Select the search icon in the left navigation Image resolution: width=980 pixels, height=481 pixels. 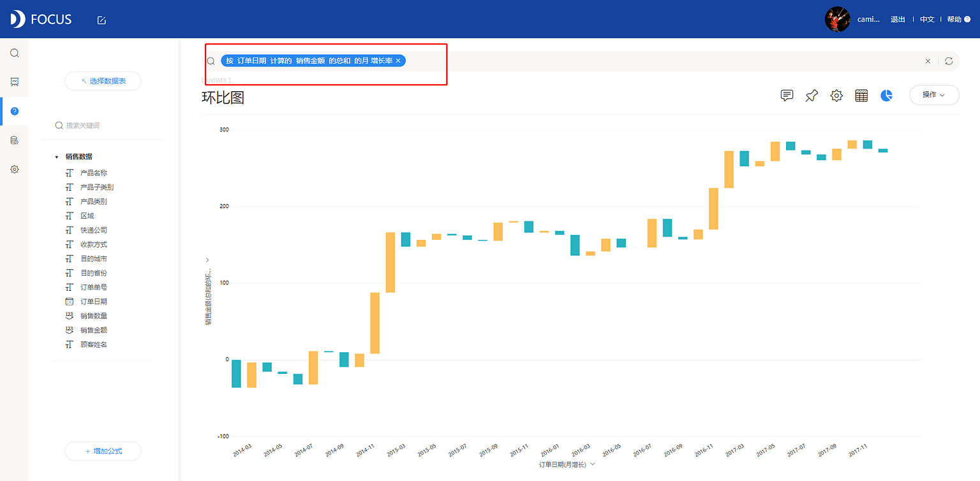[14, 53]
